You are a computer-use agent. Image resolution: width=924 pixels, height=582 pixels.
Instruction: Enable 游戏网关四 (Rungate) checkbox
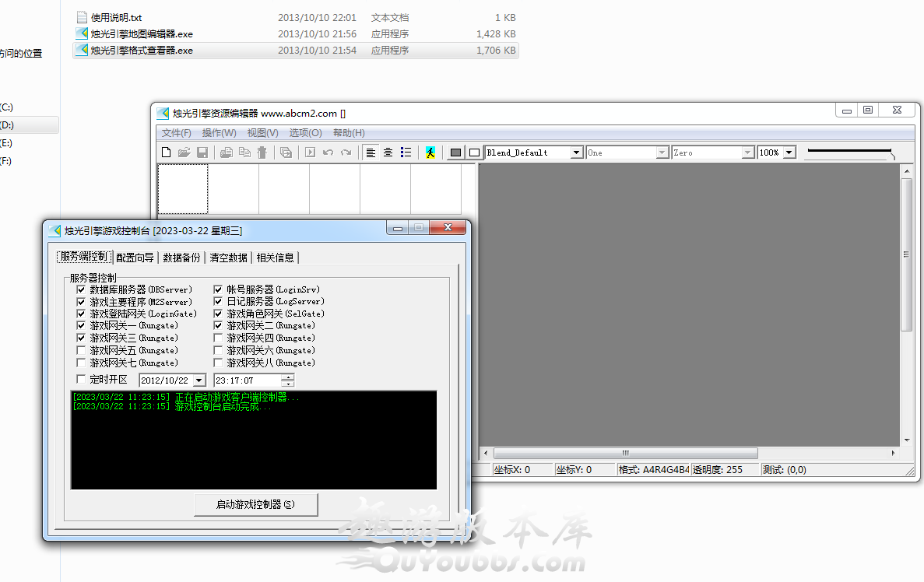click(218, 338)
